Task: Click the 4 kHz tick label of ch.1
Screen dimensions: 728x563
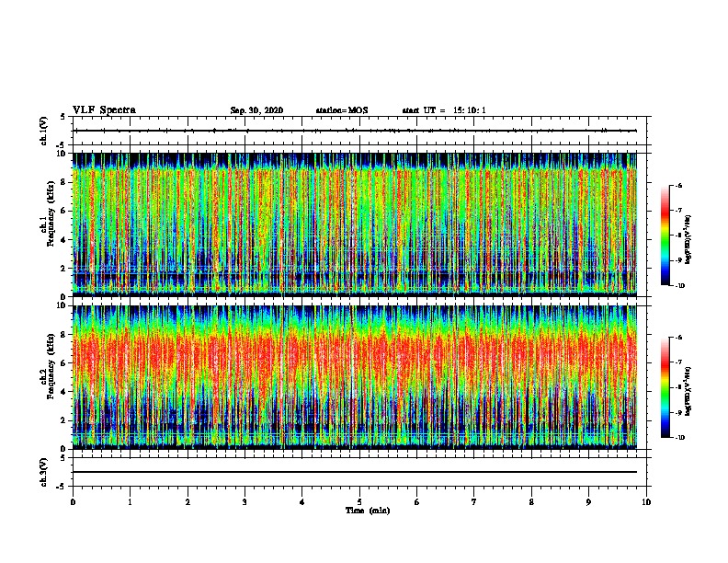Action: point(63,240)
